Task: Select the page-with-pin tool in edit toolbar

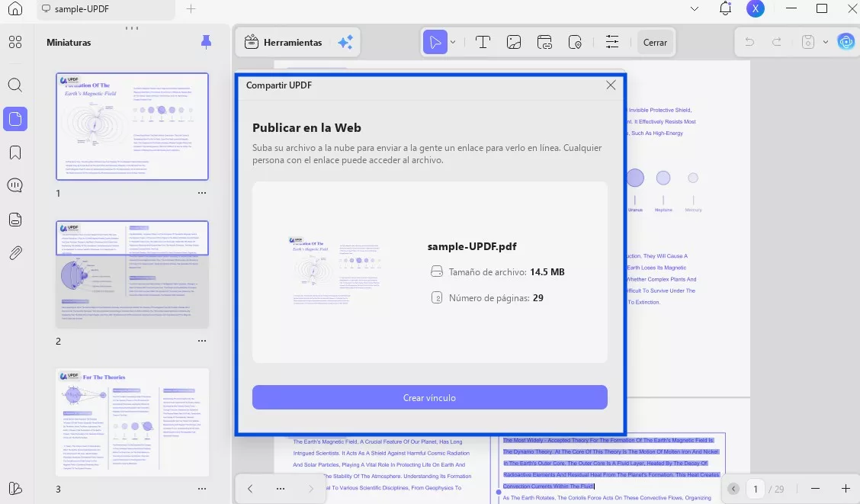Action: click(x=576, y=42)
